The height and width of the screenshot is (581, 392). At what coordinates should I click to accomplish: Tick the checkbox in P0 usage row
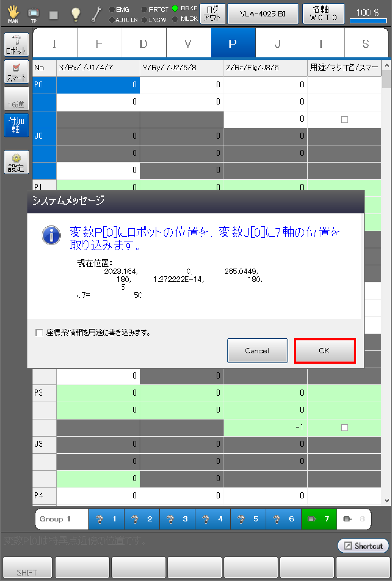click(x=345, y=119)
